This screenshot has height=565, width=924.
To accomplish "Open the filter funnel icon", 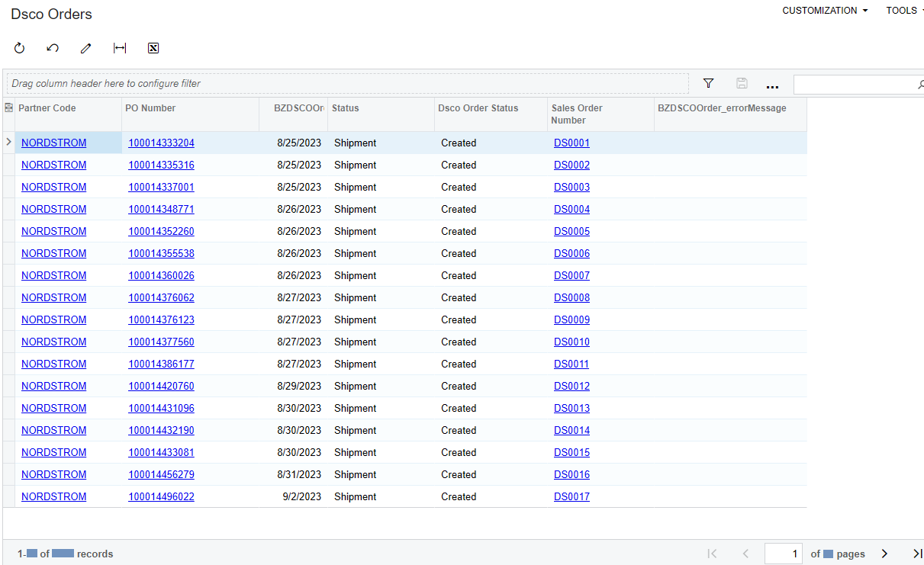I will tap(708, 83).
